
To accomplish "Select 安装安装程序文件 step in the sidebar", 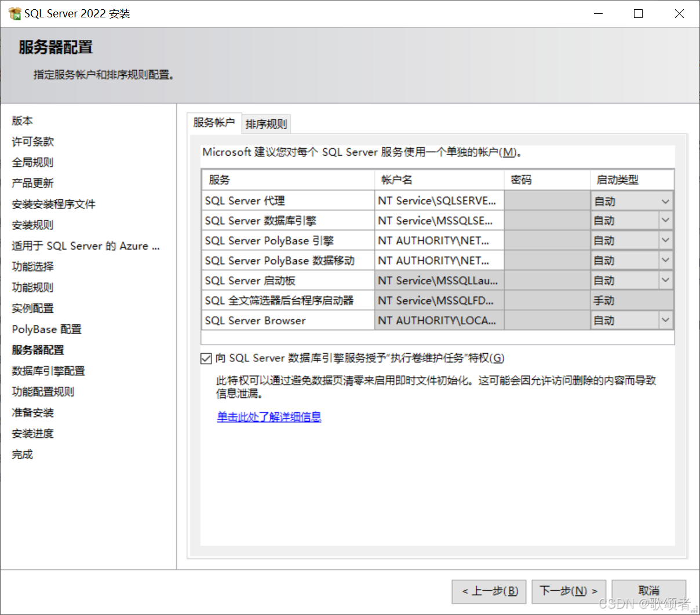I will click(x=54, y=204).
